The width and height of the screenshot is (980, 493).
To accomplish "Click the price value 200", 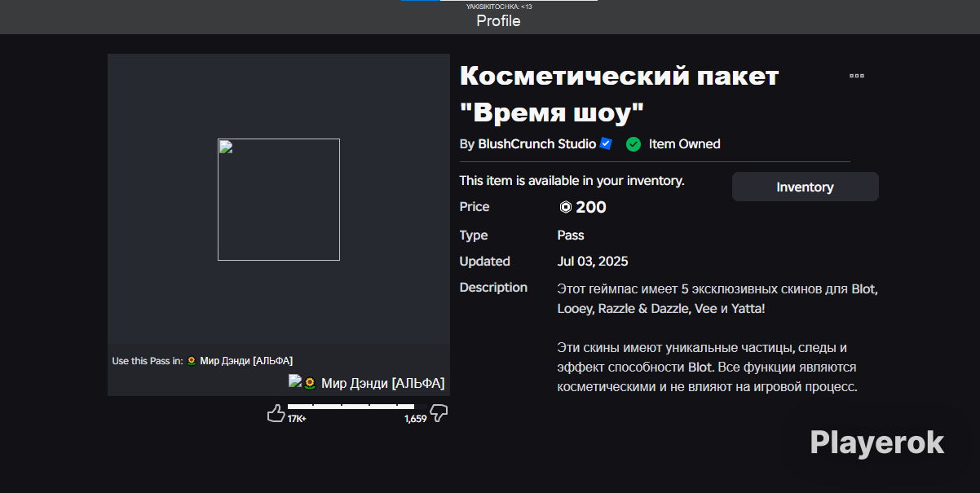I will [x=591, y=207].
